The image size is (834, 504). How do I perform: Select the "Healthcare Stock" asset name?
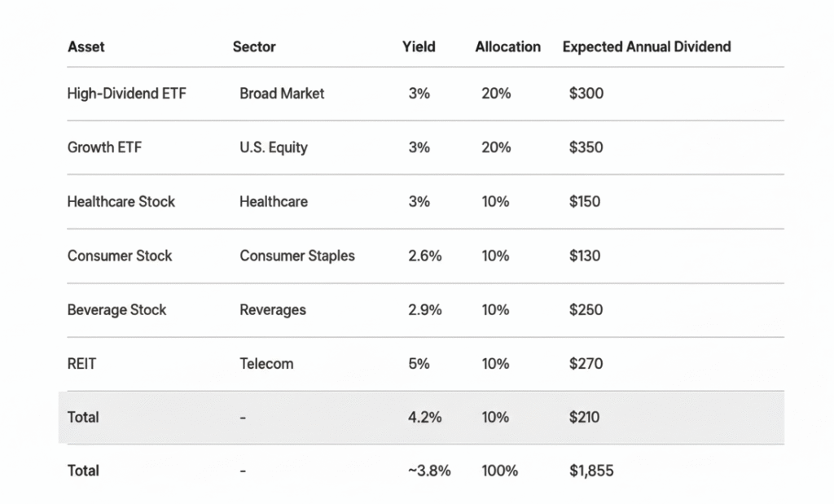click(x=121, y=201)
